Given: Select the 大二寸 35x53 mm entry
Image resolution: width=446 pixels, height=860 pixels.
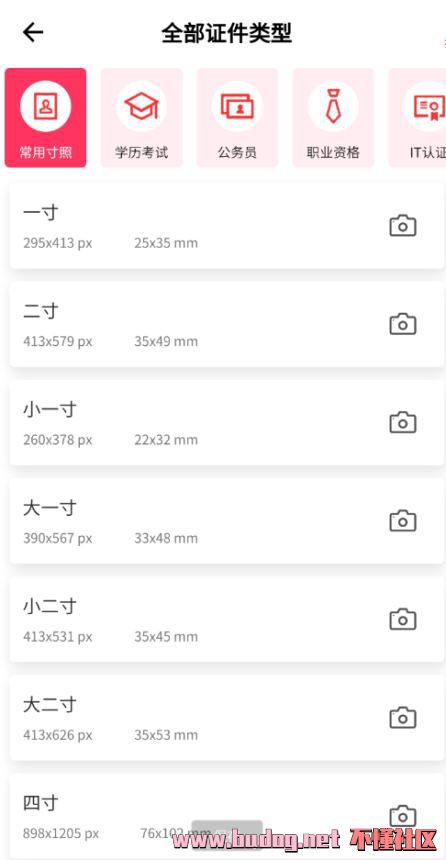Looking at the screenshot, I should pyautogui.click(x=227, y=718).
